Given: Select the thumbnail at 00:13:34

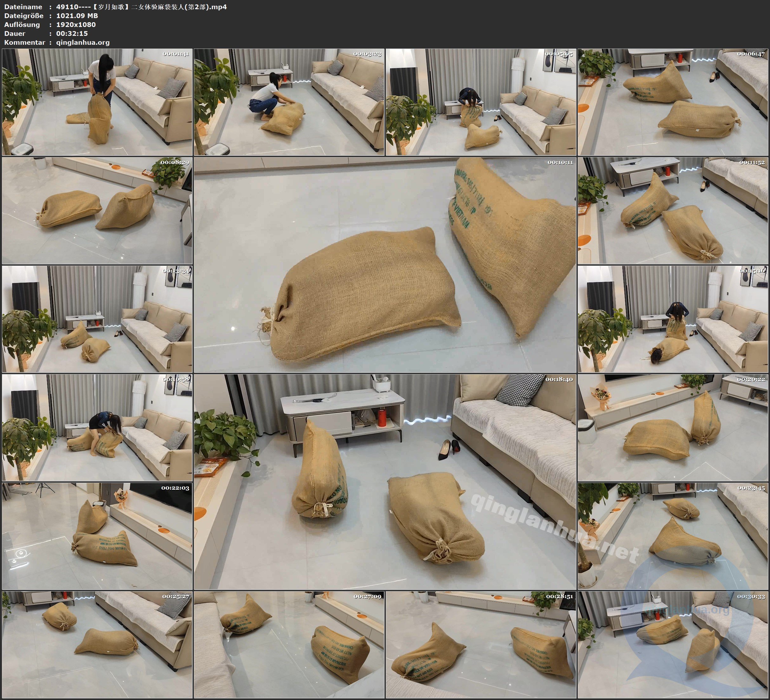Looking at the screenshot, I should 97,319.
